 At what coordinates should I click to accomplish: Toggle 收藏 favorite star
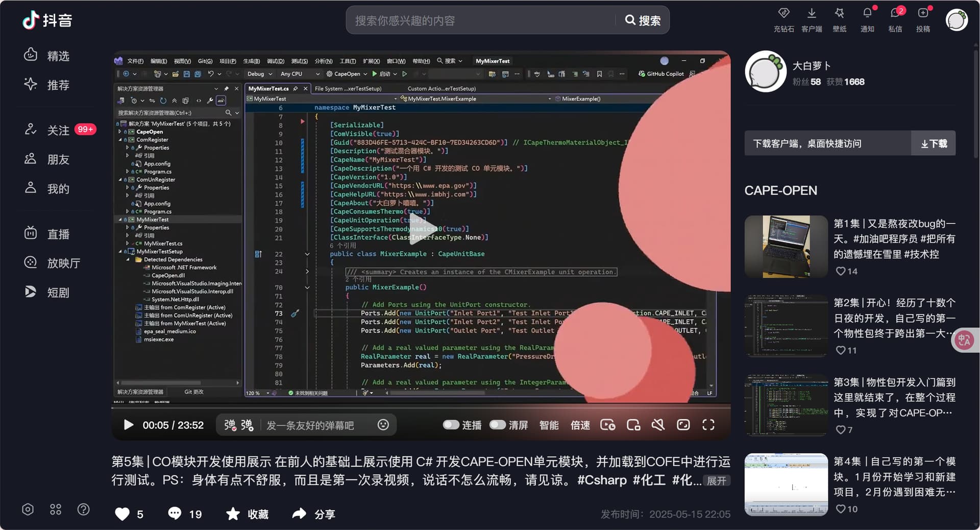tap(247, 514)
